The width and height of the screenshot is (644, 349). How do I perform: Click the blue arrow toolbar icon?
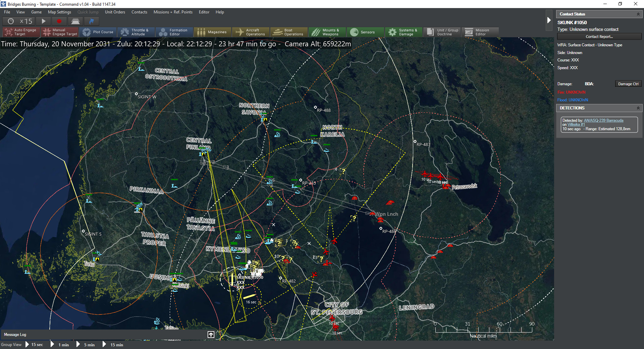91,21
